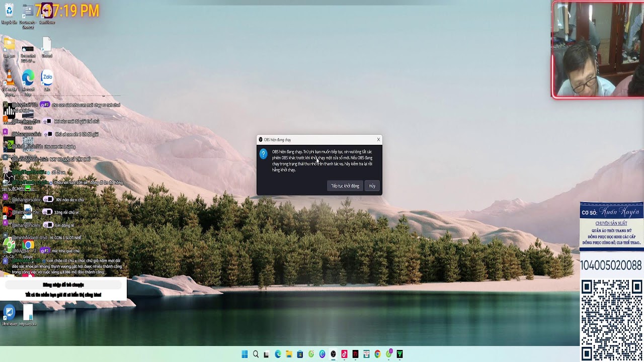This screenshot has width=644, height=362.
Task: Click the "OBS hiện đang chạy" dialog title
Action: pos(277,140)
